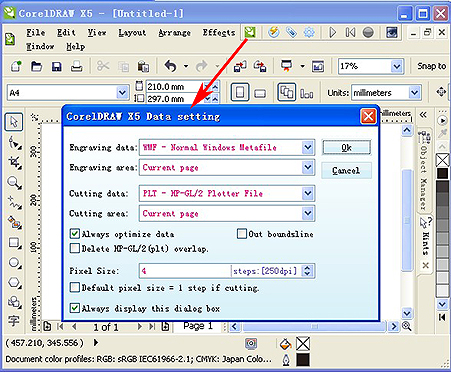Check Delete HP-GL/2 (plt) overlap
Image resolution: width=451 pixels, height=372 pixels.
pyautogui.click(x=75, y=248)
